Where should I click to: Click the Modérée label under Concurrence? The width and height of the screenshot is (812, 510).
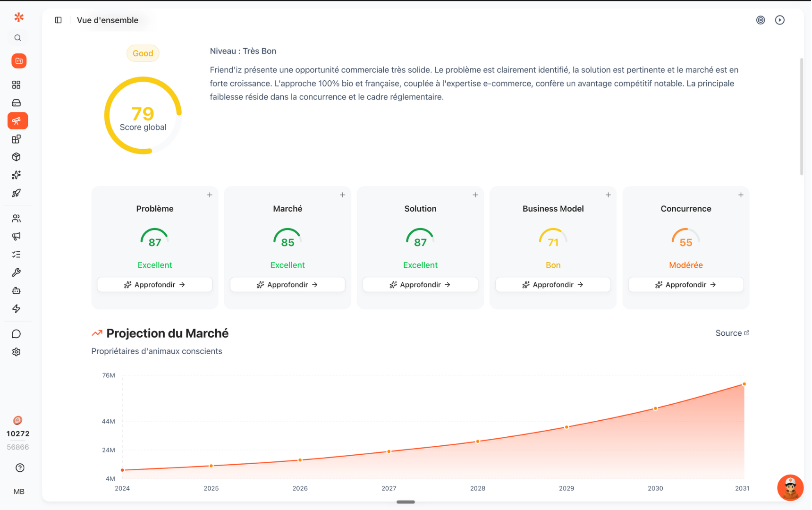[x=686, y=265]
